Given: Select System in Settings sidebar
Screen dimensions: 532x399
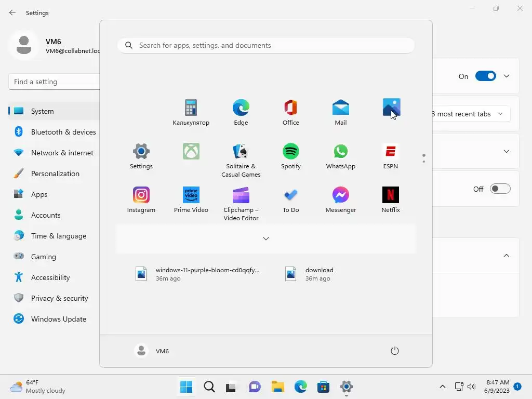Looking at the screenshot, I should tap(54, 111).
